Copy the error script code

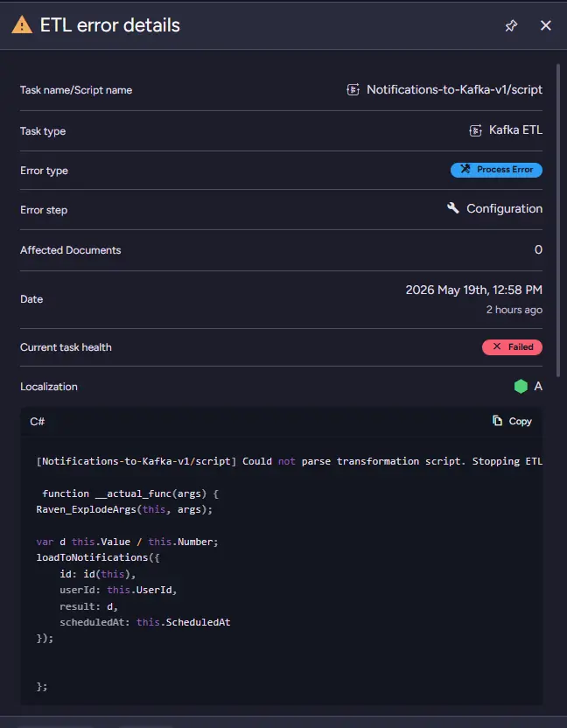[512, 421]
